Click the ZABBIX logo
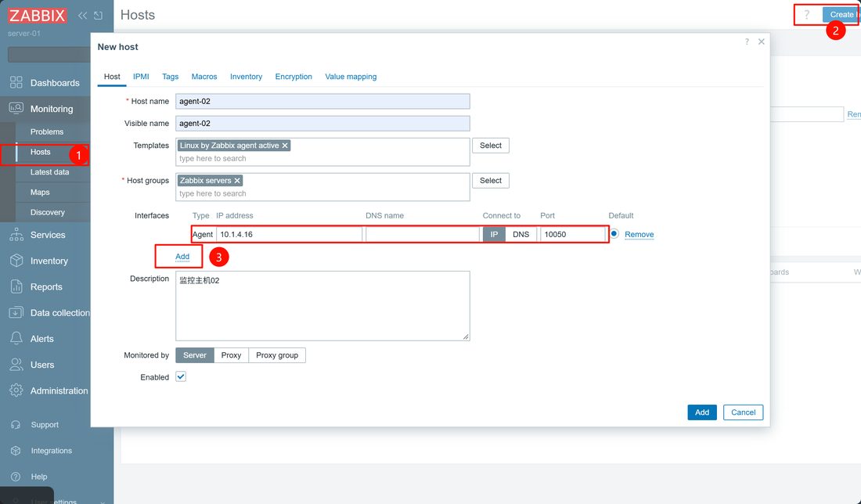This screenshot has height=504, width=861. (x=37, y=16)
